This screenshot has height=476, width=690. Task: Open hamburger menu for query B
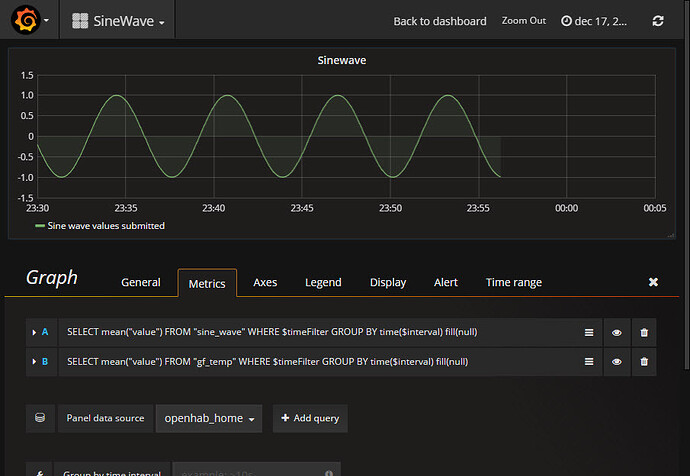click(x=589, y=361)
